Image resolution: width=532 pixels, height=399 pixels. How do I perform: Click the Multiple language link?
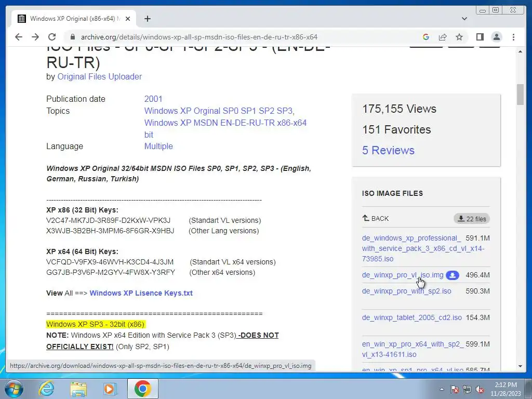158,146
